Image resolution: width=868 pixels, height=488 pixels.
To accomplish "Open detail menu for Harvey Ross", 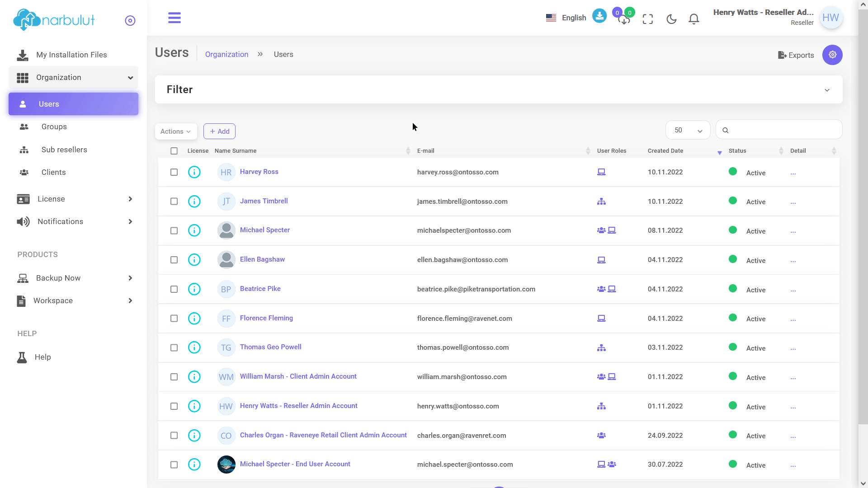I will click(793, 174).
